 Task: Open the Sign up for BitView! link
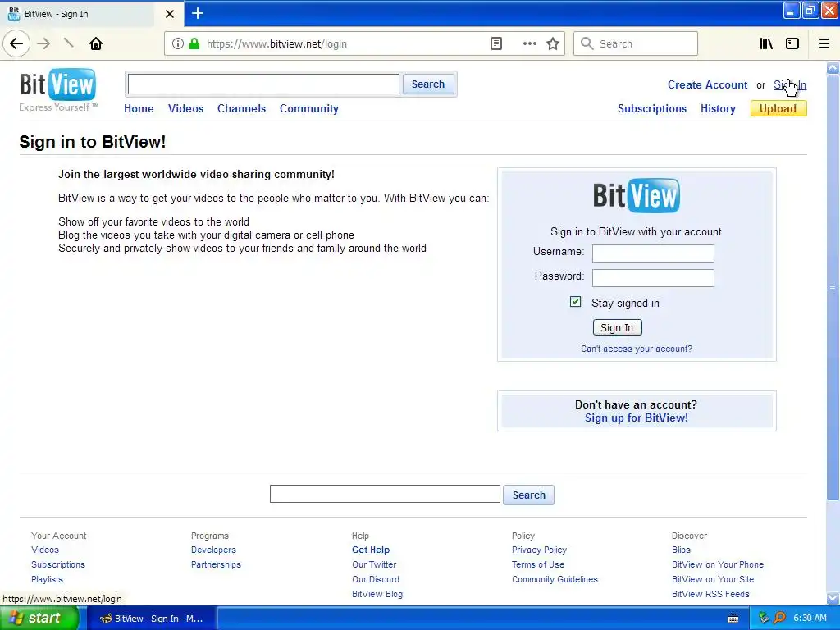pos(637,418)
